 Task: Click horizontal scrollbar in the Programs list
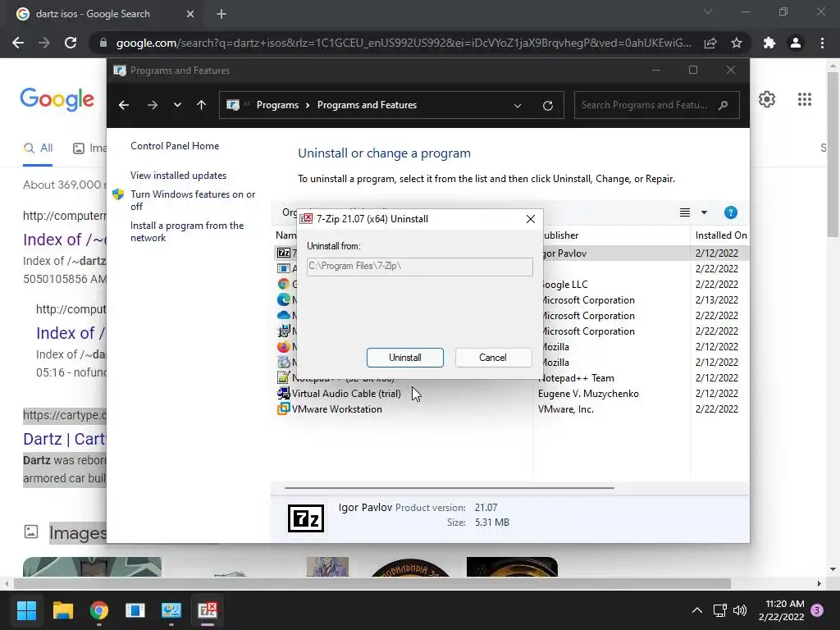click(449, 488)
